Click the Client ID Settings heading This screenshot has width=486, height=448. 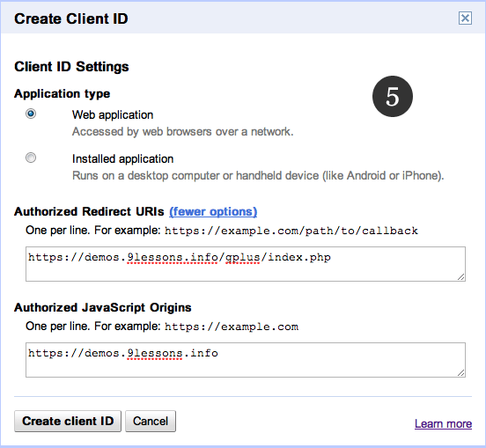pos(71,67)
